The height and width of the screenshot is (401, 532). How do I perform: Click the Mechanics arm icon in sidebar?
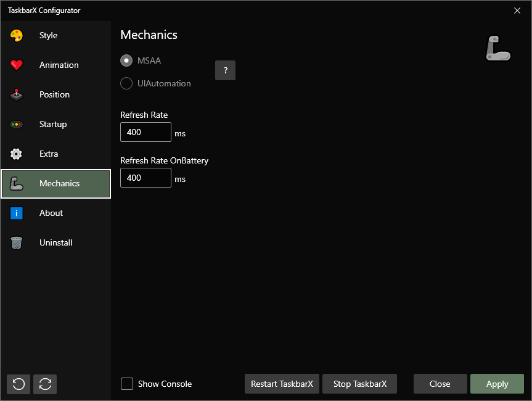pos(15,183)
